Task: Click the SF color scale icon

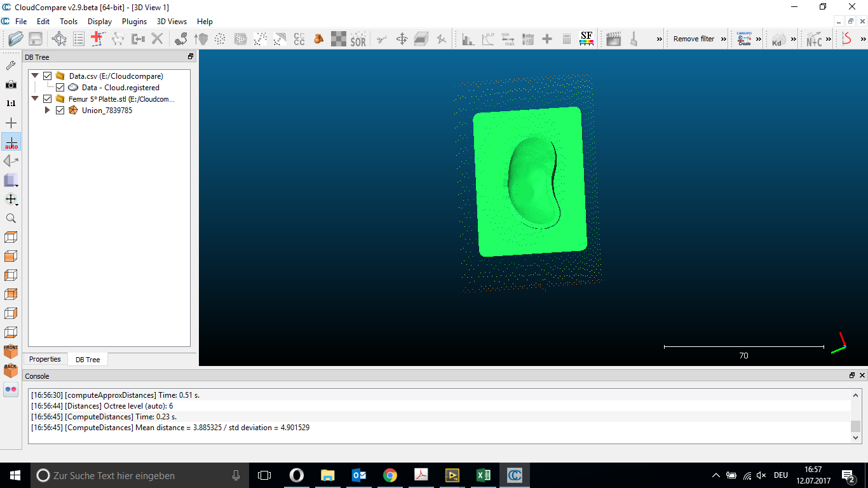Action: tap(587, 39)
